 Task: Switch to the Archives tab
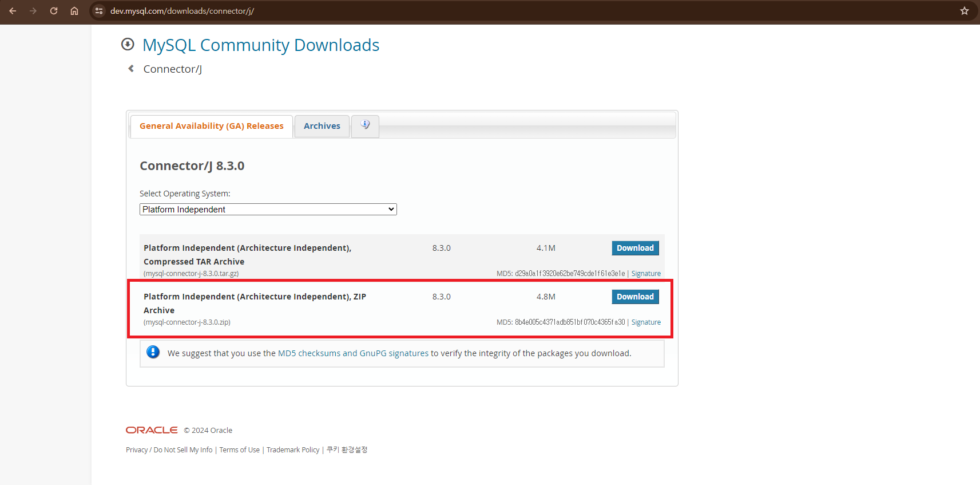tap(322, 126)
